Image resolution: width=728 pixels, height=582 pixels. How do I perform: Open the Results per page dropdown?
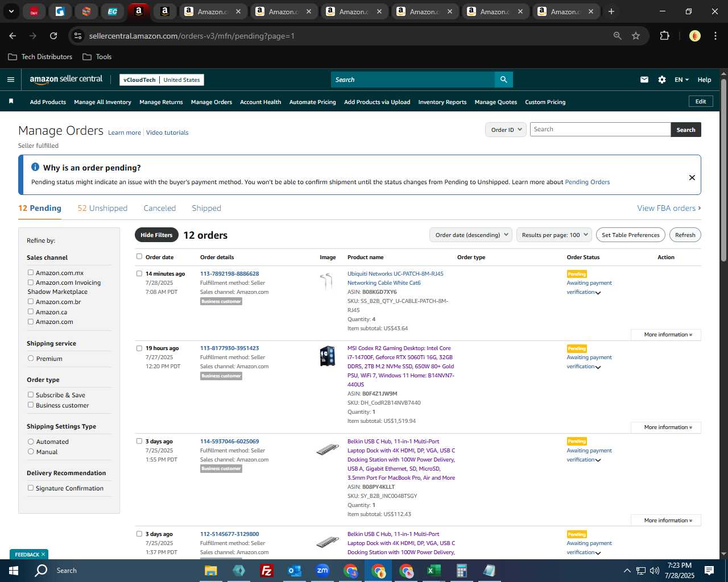(555, 235)
